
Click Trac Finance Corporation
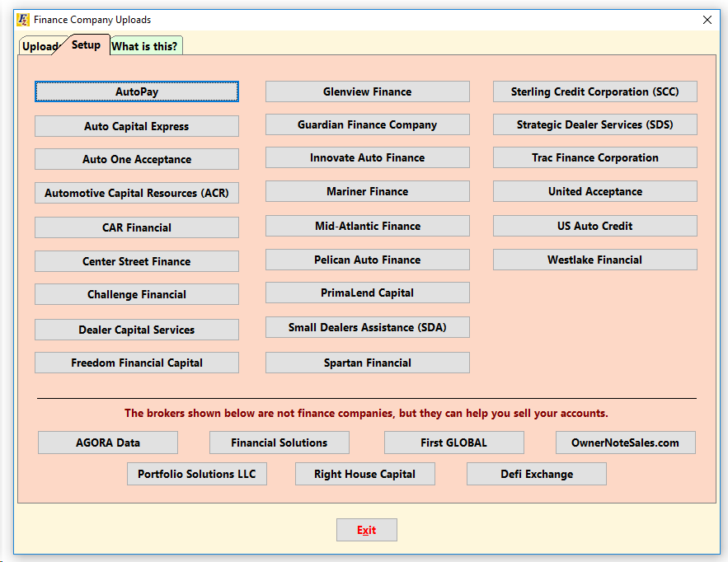pos(595,157)
